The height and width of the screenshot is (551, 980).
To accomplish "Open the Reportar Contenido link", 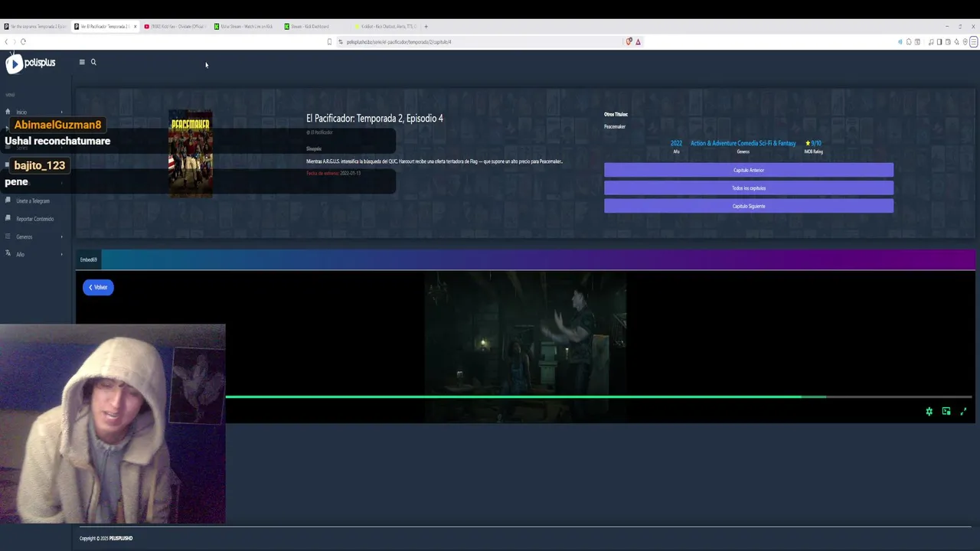I will [35, 219].
